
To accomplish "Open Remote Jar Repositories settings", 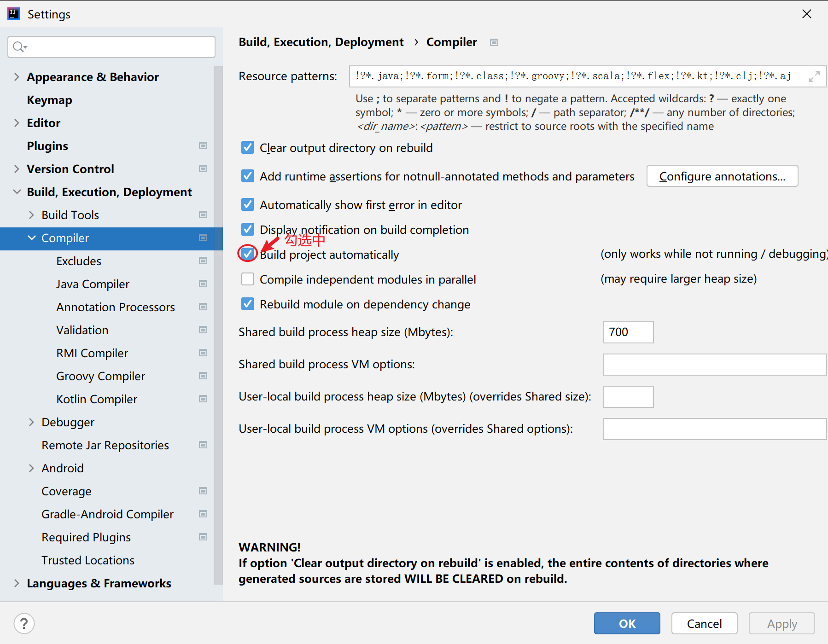I will point(105,445).
